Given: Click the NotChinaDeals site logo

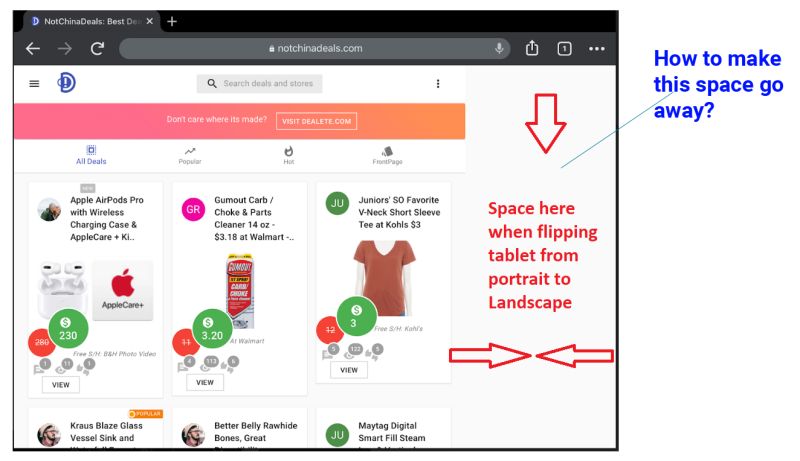Looking at the screenshot, I should pos(66,83).
